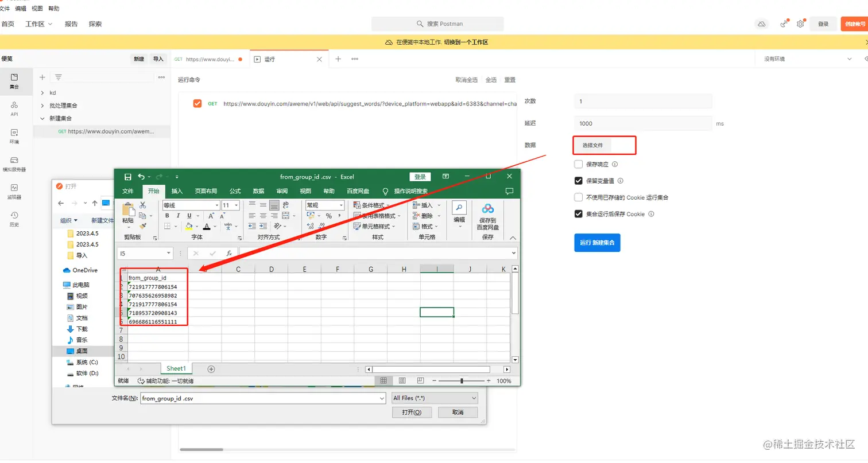The height and width of the screenshot is (463, 868).
Task: Click the Excel fill color paint bucket
Action: pos(189,227)
